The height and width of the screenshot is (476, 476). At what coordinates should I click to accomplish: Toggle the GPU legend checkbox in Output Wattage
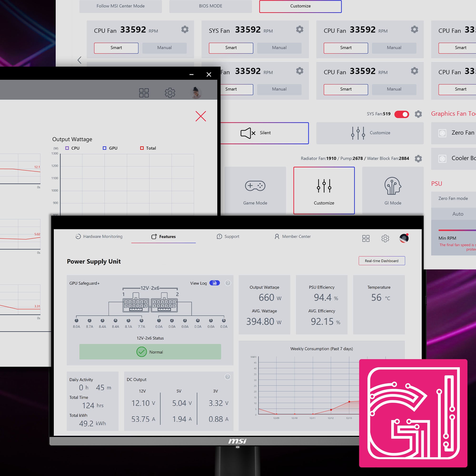pyautogui.click(x=104, y=148)
